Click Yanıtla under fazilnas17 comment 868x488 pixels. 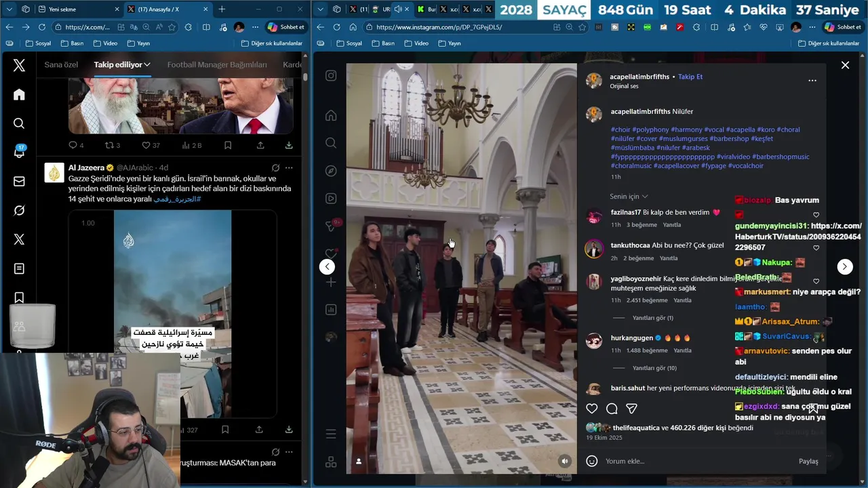pyautogui.click(x=672, y=225)
